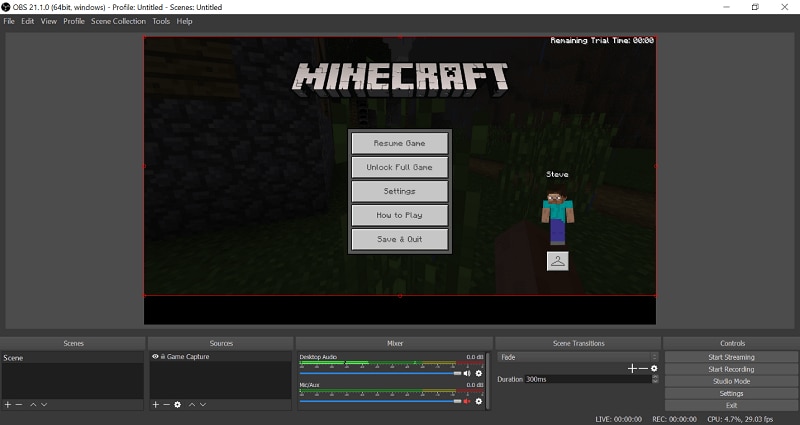The width and height of the screenshot is (800, 425).
Task: Unmute Mic/Aux red speaker icon
Action: pos(467,402)
